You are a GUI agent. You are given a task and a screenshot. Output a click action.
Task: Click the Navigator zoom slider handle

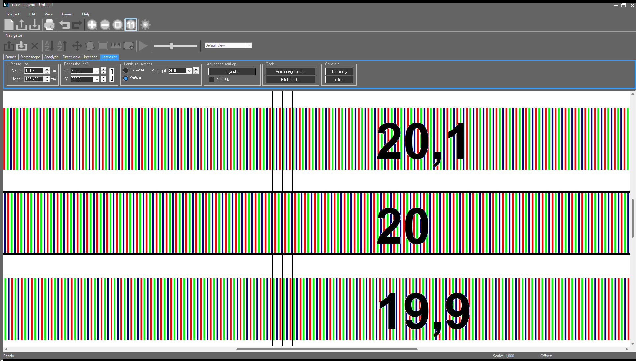(171, 46)
